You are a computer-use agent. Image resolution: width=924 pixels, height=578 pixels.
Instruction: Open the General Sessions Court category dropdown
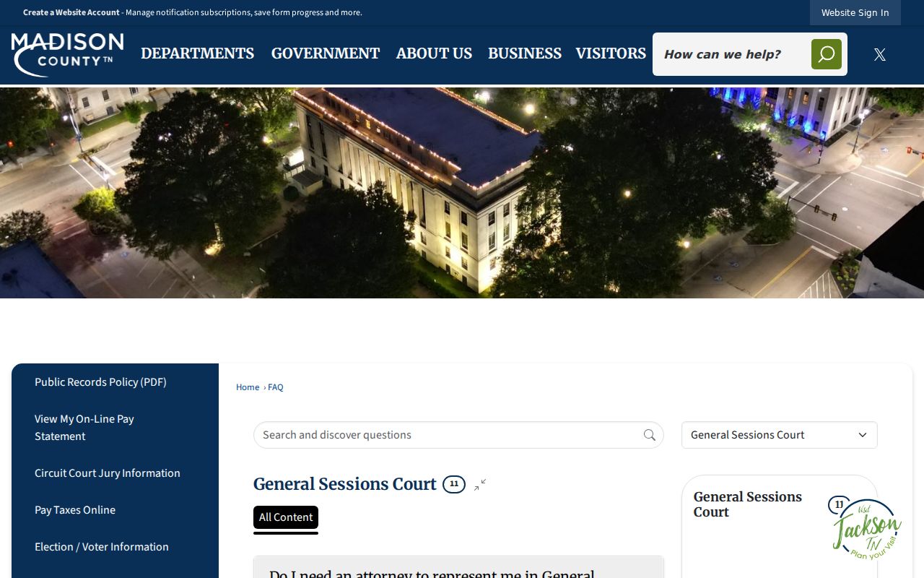click(780, 435)
